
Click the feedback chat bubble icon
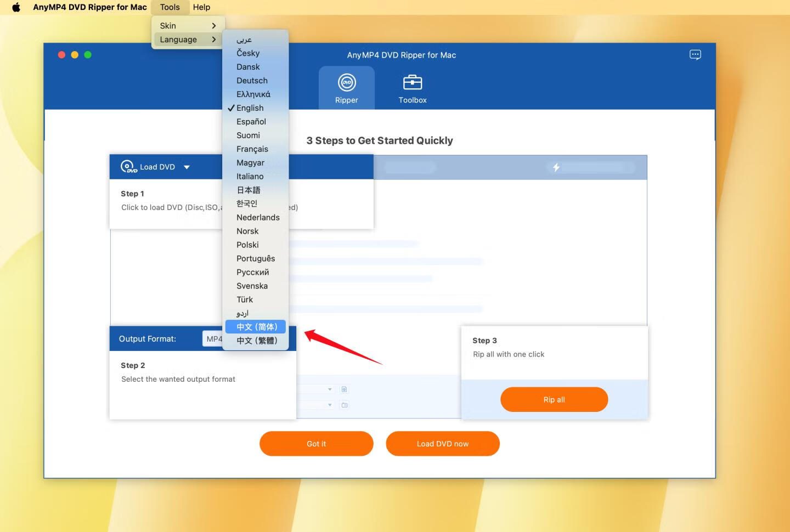pos(695,55)
